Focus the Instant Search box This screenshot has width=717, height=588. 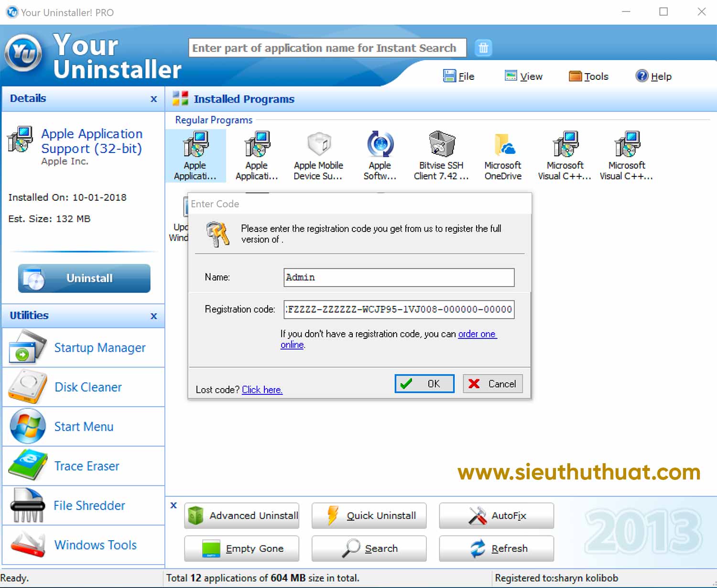(327, 48)
